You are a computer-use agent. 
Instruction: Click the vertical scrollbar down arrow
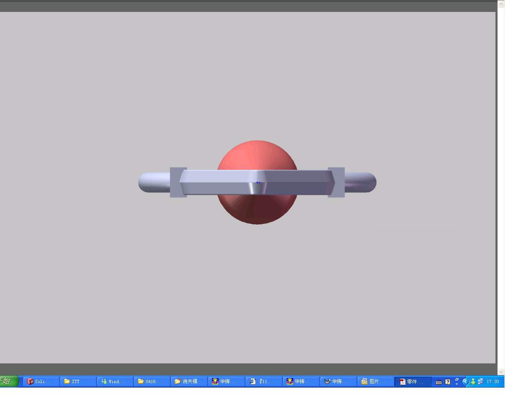[x=501, y=372]
